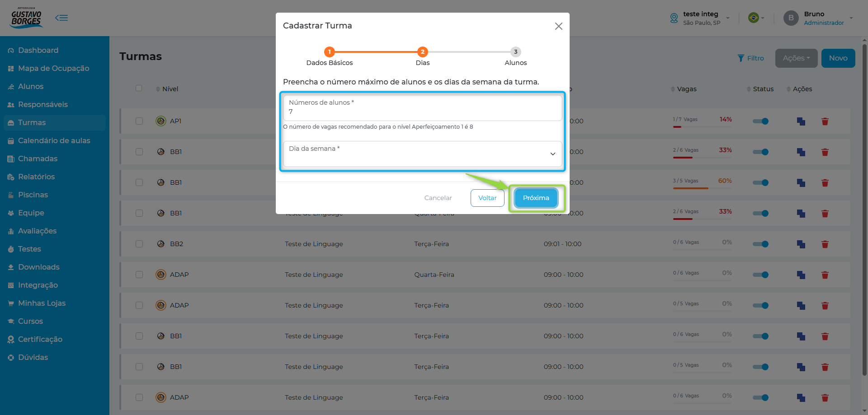868x415 pixels.
Task: Click the Novo button
Action: pos(838,58)
